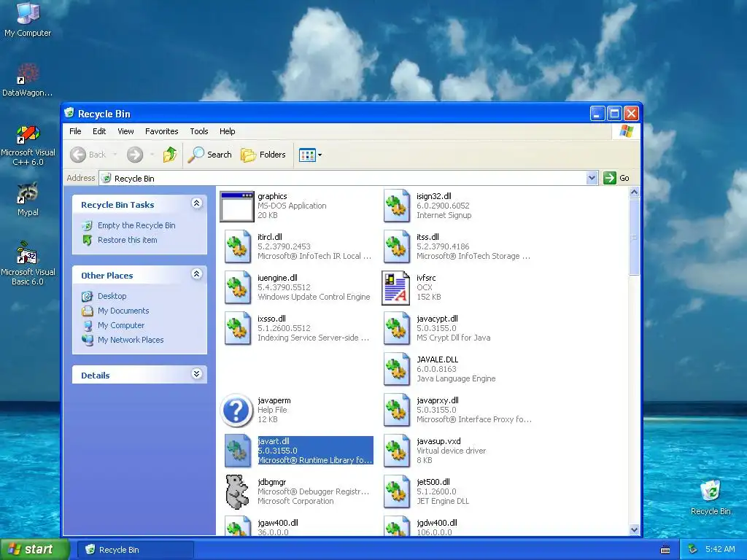Open the Favorites menu
Viewport: 747px width, 560px height.
click(x=161, y=131)
